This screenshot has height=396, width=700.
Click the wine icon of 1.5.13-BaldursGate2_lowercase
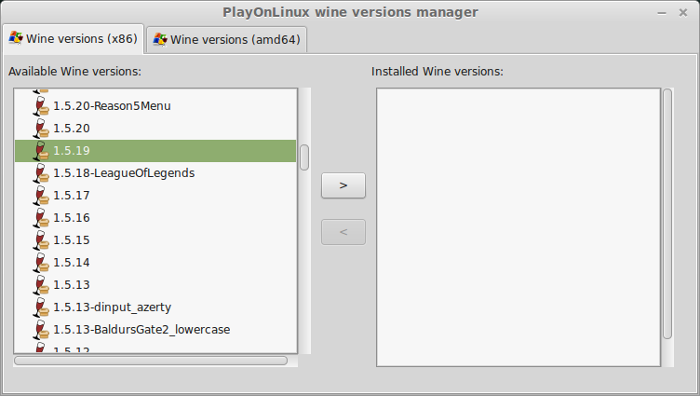coord(41,329)
